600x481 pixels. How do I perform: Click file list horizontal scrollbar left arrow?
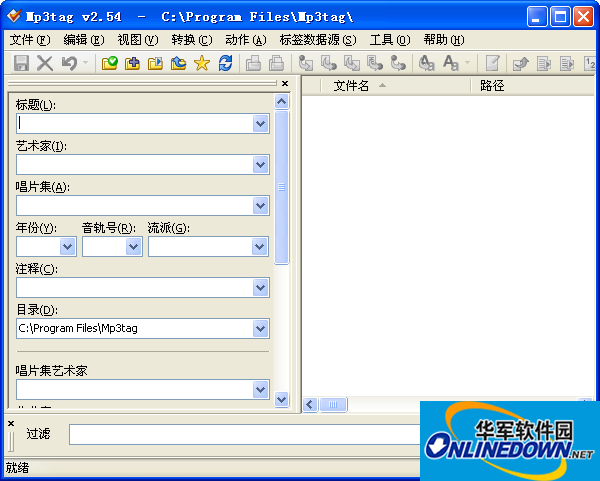(310, 404)
